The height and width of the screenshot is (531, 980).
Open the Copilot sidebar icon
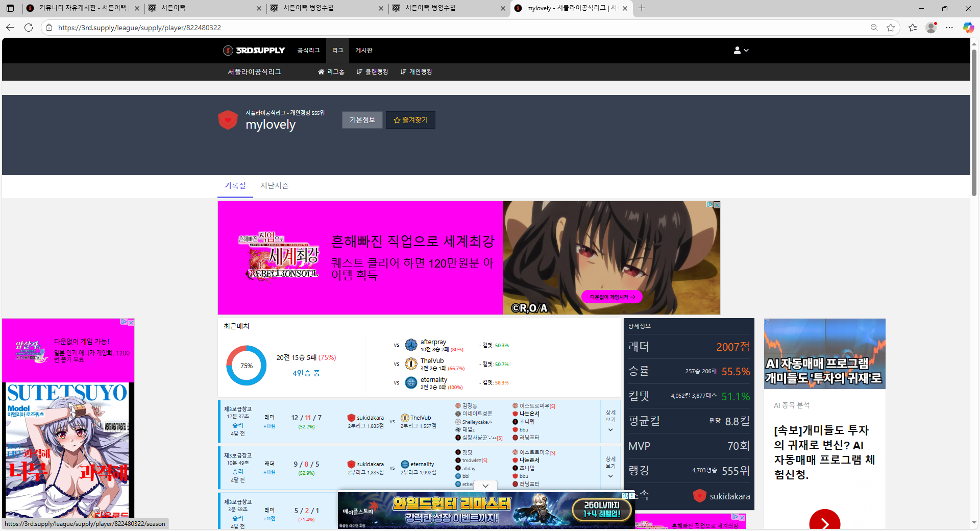coord(968,28)
